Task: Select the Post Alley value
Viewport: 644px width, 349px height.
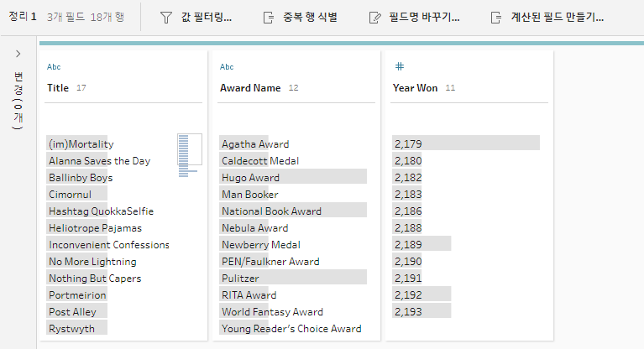Action: [x=72, y=312]
